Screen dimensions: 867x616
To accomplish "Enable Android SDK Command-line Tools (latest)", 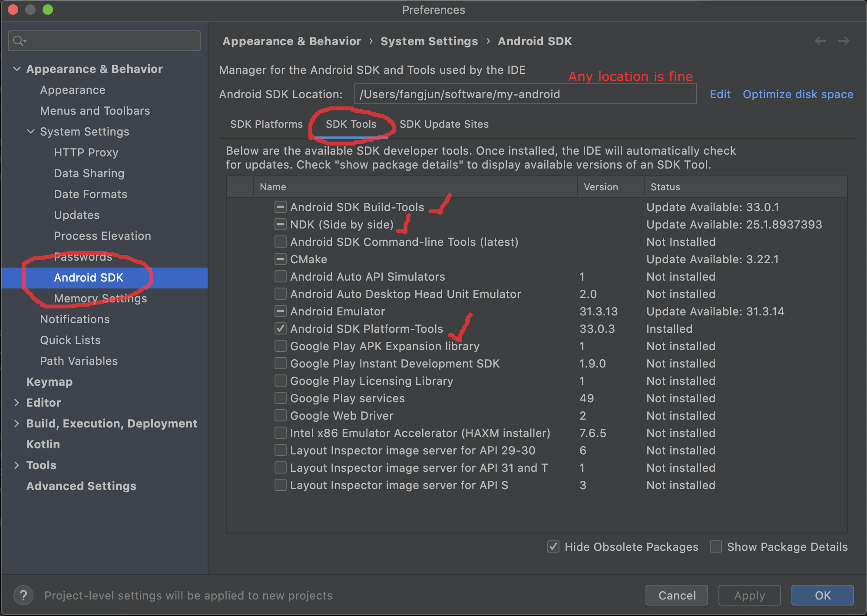I will (x=281, y=242).
